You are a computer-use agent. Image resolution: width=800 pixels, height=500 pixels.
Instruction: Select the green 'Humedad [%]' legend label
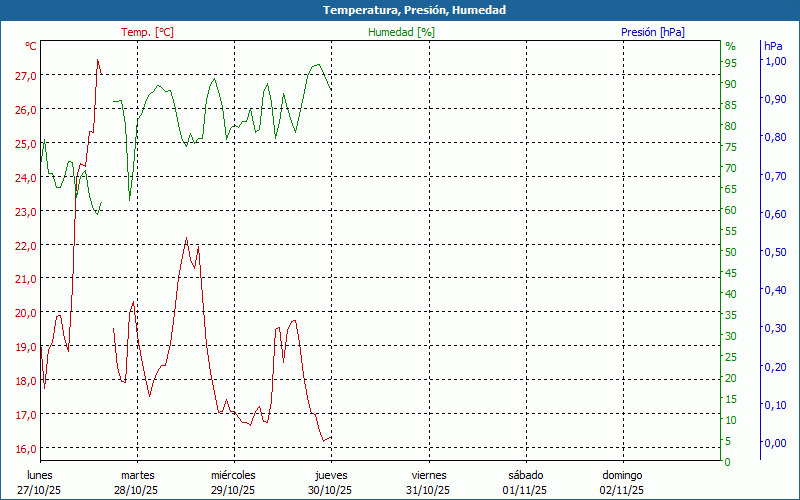[x=402, y=32]
